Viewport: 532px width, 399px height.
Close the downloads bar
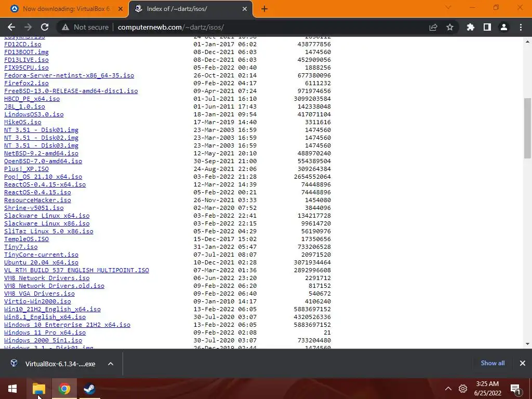523,363
